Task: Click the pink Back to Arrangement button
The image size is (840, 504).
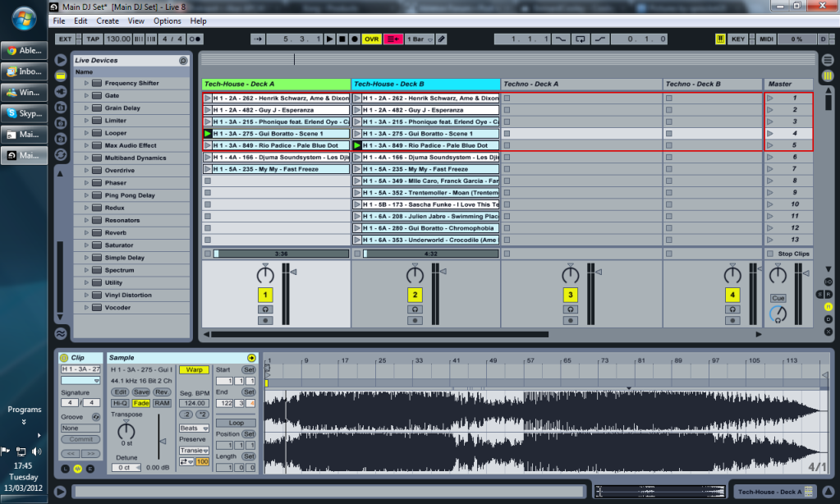Action: [x=392, y=39]
